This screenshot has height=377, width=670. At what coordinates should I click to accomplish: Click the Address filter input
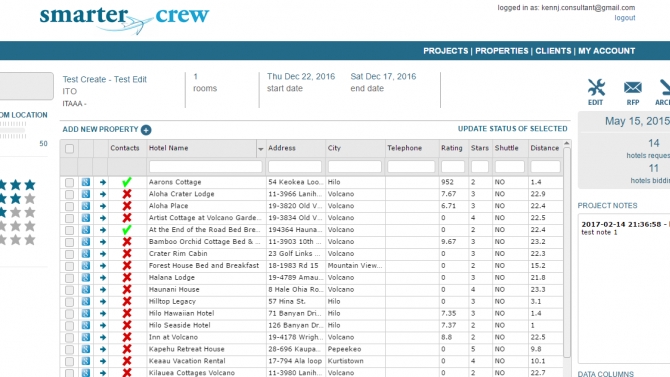click(295, 166)
